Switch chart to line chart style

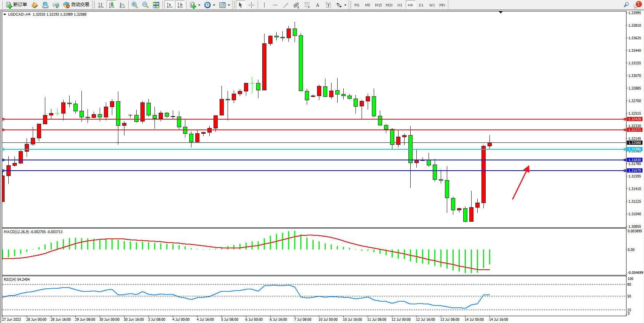click(x=122, y=5)
